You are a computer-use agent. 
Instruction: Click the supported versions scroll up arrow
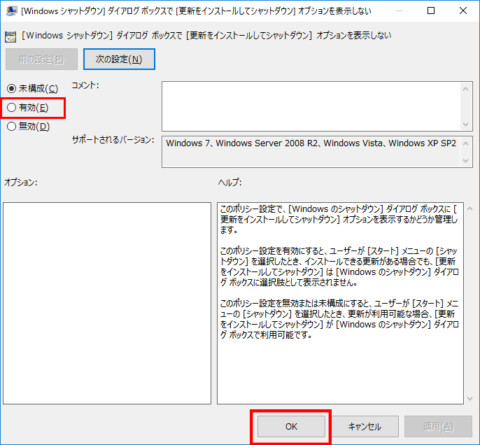466,143
